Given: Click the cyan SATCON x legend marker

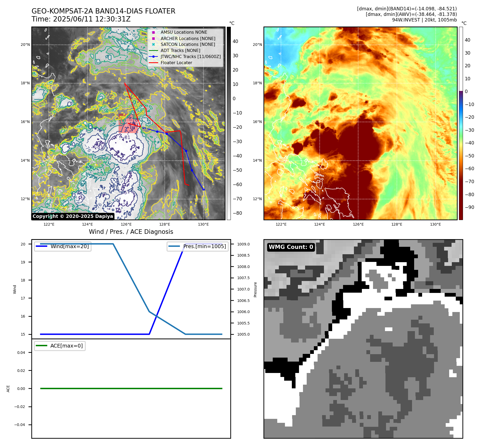Looking at the screenshot, I should tap(153, 45).
